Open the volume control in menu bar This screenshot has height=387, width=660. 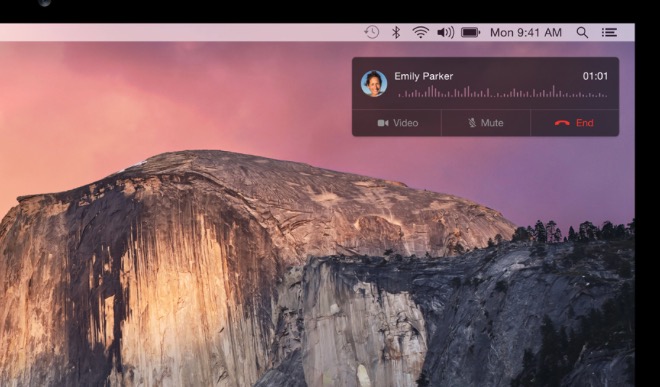(x=446, y=32)
